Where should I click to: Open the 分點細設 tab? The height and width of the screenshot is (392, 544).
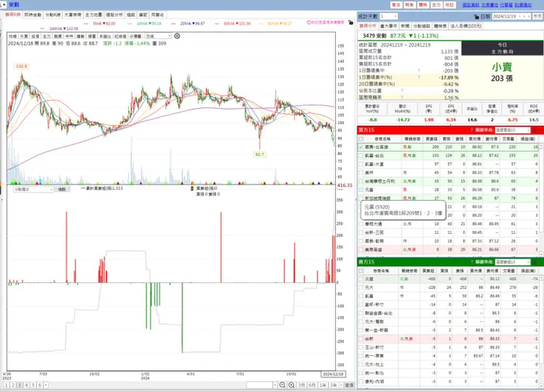[x=421, y=26]
